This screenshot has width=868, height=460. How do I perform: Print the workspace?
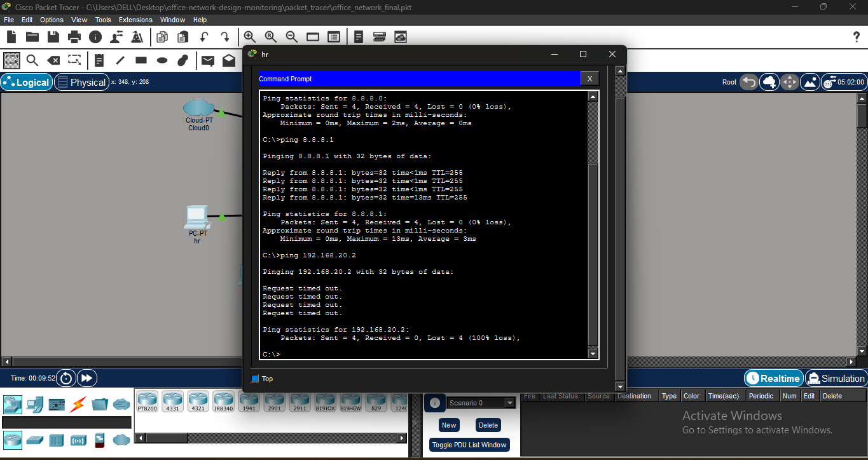(74, 37)
